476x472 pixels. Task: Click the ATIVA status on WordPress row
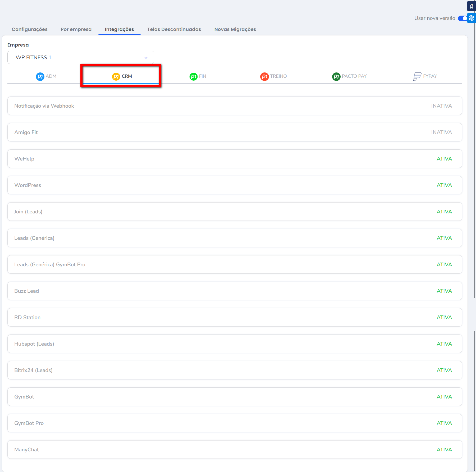click(x=444, y=185)
